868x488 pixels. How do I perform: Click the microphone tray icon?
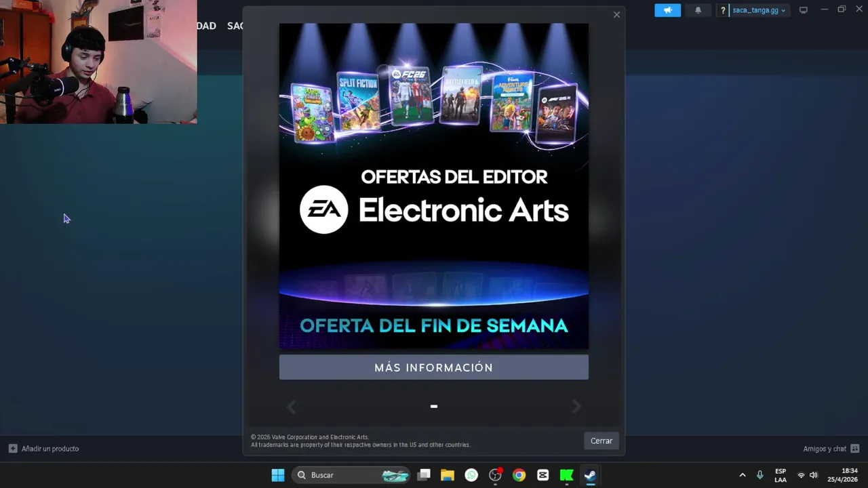tap(759, 475)
